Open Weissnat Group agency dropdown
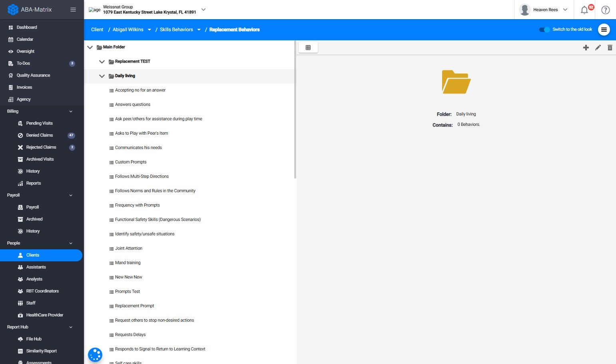Screen dimensions: 616x364 (x=203, y=10)
